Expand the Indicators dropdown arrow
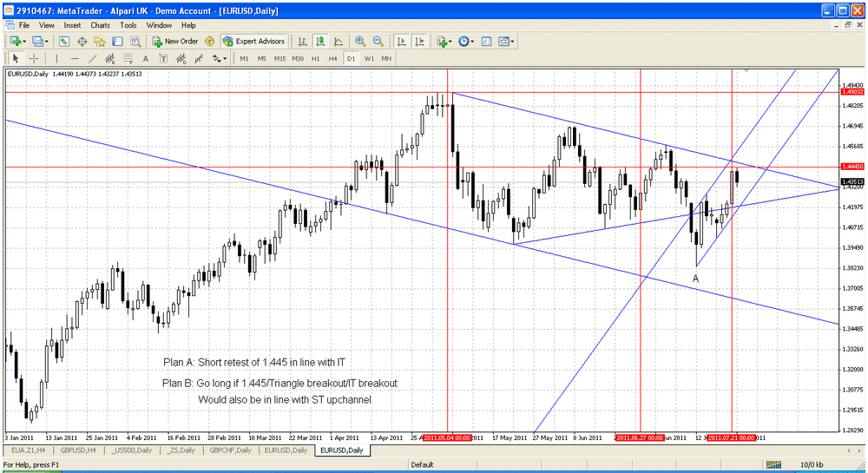Screen dimensions: 868x473 click(450, 42)
